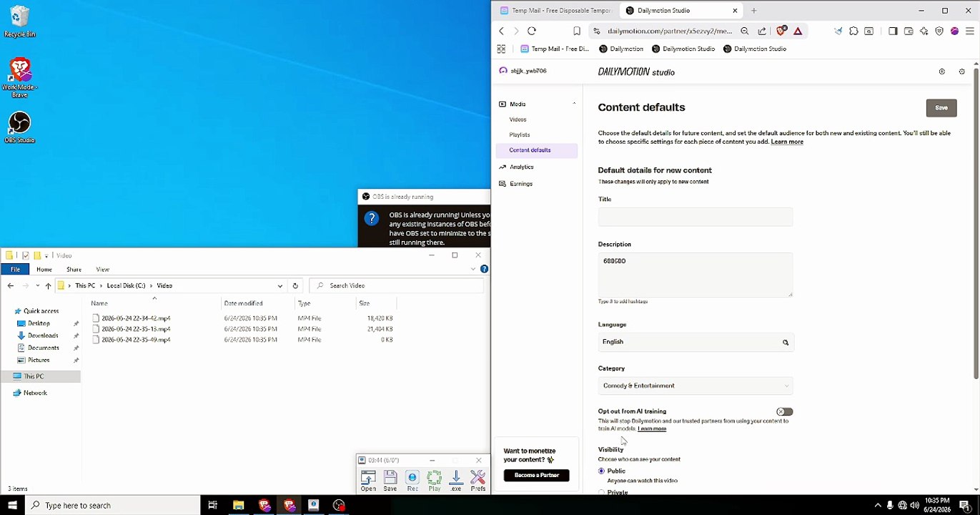Open Earnings in Dailymotion sidebar
Image resolution: width=980 pixels, height=515 pixels.
(520, 184)
